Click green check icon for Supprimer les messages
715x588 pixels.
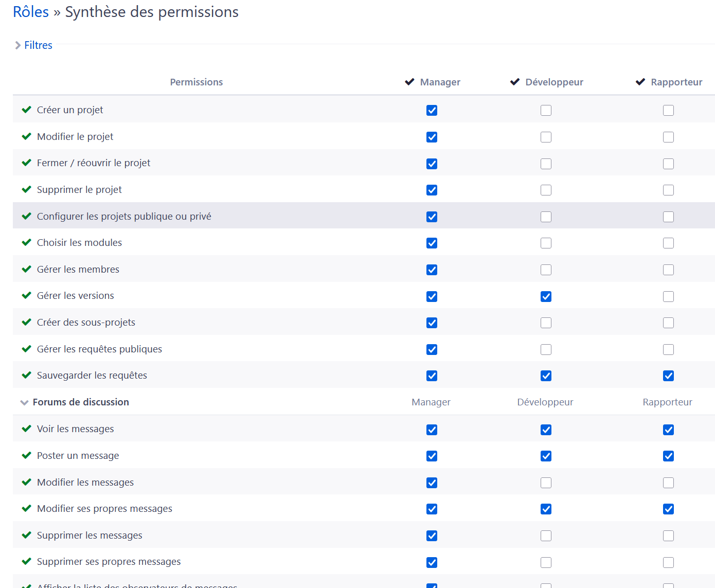27,535
